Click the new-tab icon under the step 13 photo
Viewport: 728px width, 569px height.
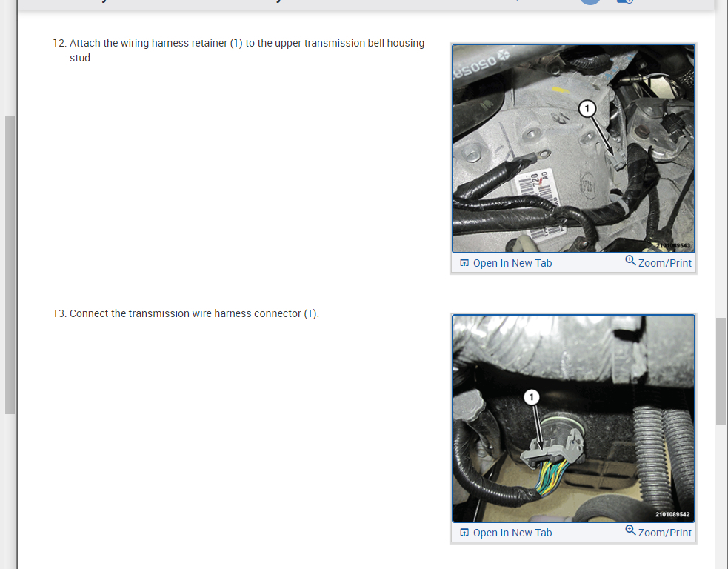tap(464, 533)
